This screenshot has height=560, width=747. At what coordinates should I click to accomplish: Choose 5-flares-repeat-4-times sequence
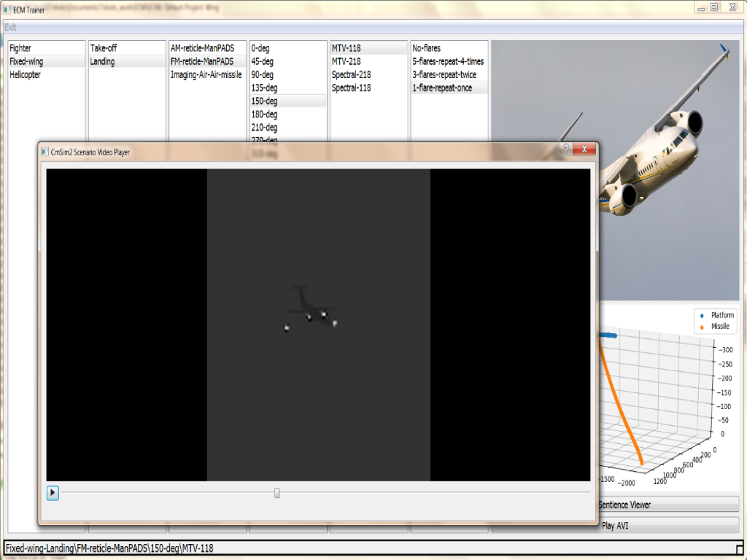tap(448, 62)
